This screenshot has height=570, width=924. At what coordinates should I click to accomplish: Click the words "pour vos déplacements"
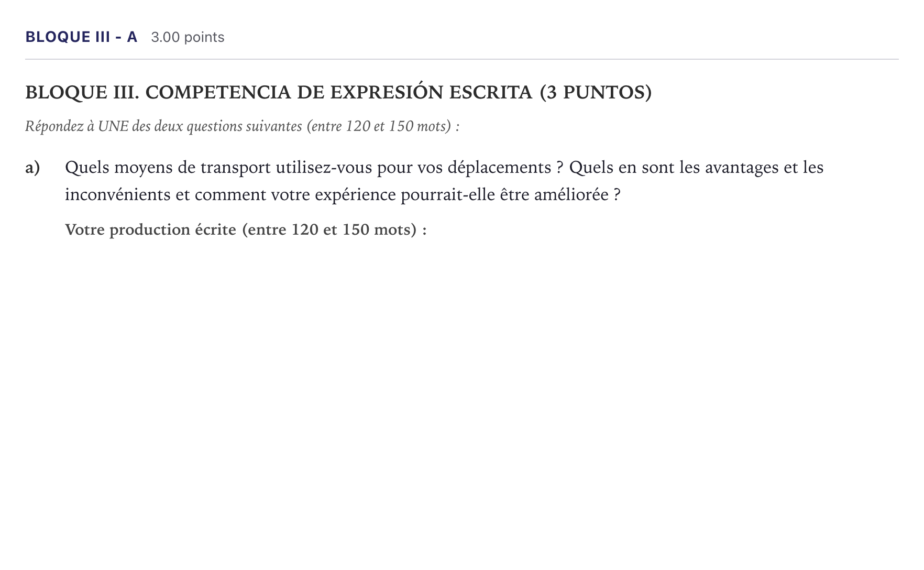click(x=464, y=168)
